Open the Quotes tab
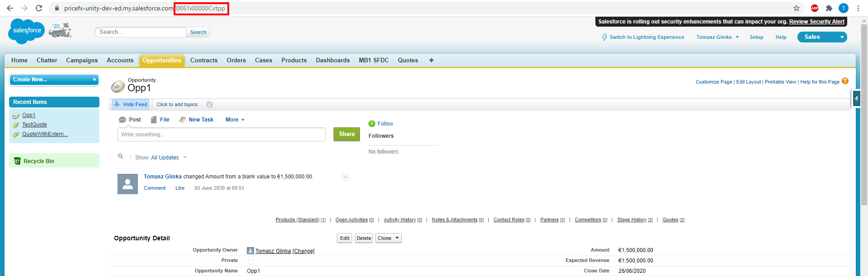The width and height of the screenshot is (868, 276). coord(408,60)
